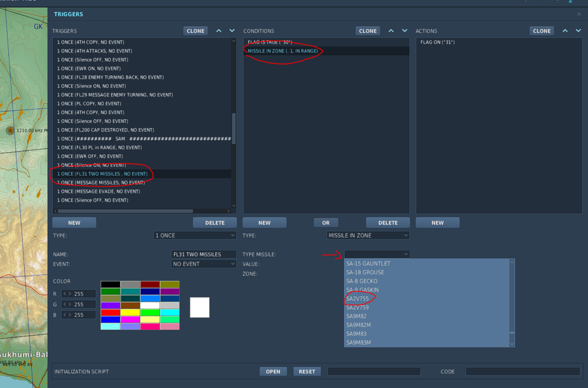This screenshot has height=388, width=588.
Task: Select SA9M82M missile type
Action: point(427,325)
